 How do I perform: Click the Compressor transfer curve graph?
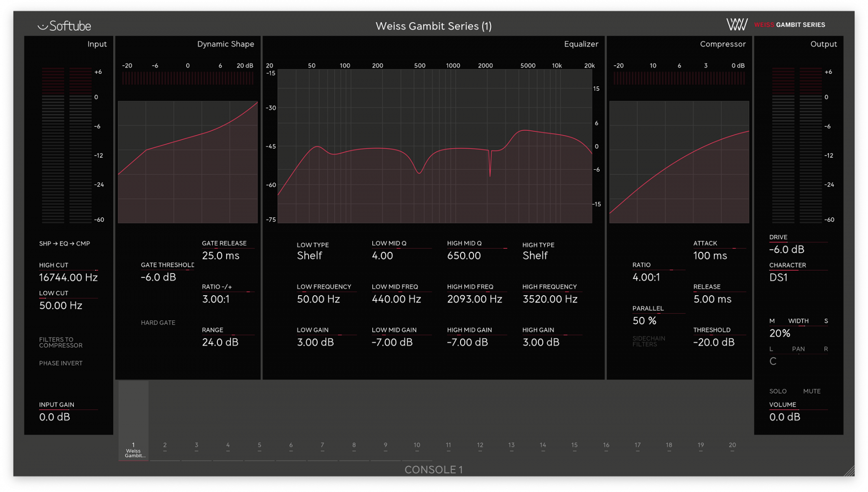[x=679, y=162]
